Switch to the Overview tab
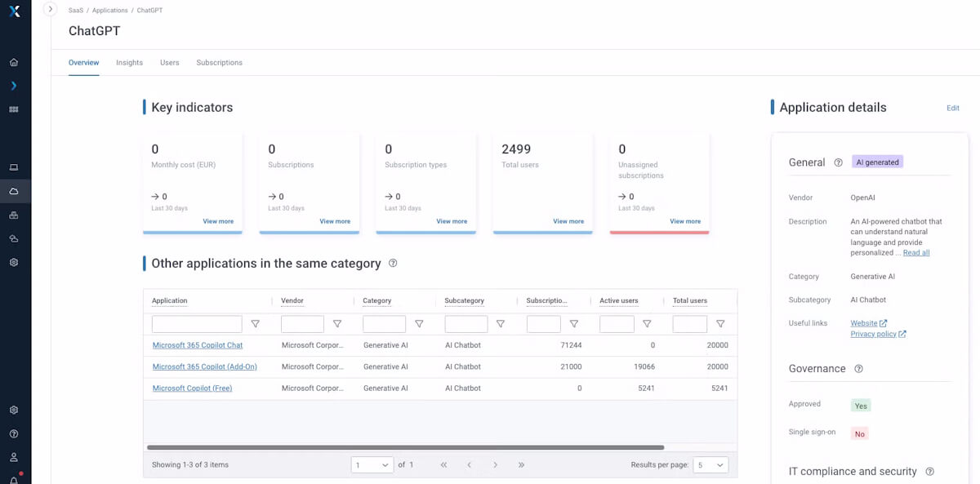This screenshot has width=980, height=484. [83, 62]
